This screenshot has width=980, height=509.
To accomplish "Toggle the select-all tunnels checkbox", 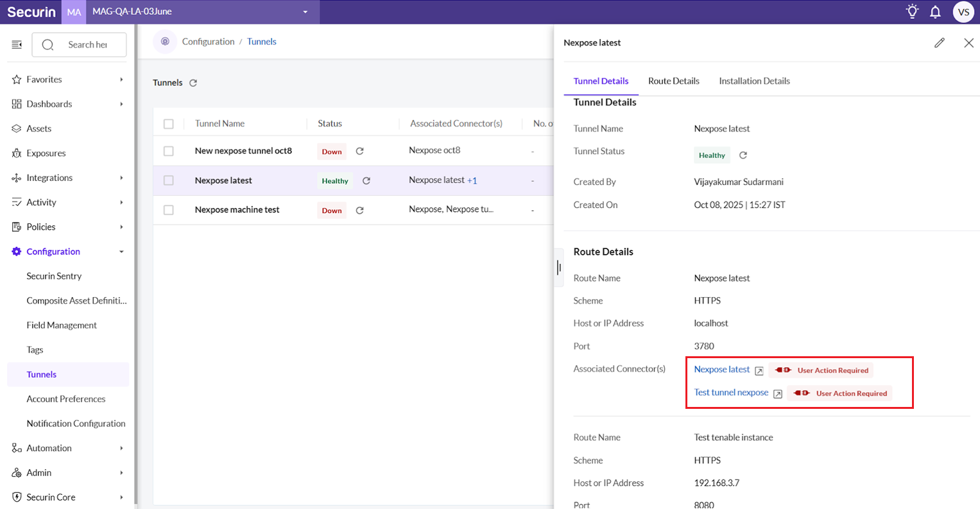I will [169, 124].
